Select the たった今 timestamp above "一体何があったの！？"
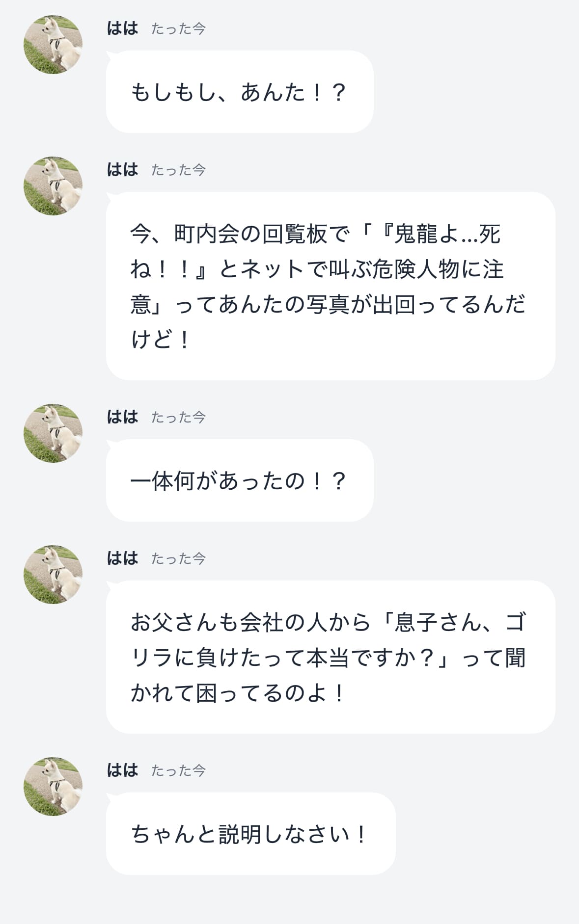The image size is (579, 924). click(178, 418)
